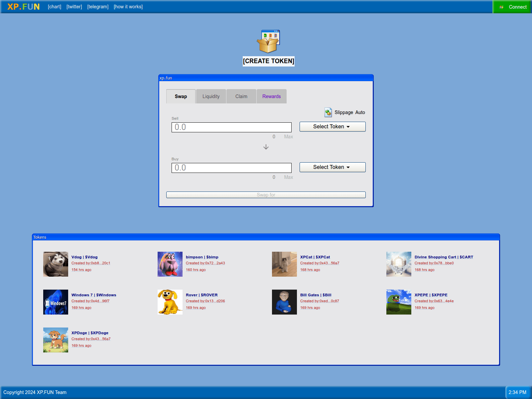Click Max under the Sell field
This screenshot has height=399, width=532.
click(289, 137)
